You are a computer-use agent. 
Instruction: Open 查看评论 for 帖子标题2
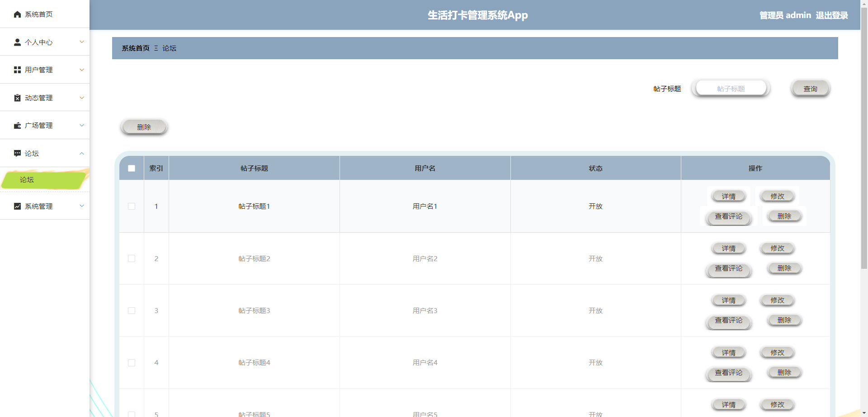click(x=728, y=269)
